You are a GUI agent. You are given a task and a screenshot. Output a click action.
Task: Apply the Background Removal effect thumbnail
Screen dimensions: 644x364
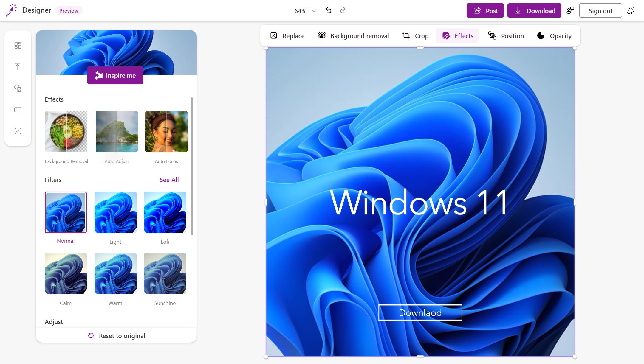66,131
